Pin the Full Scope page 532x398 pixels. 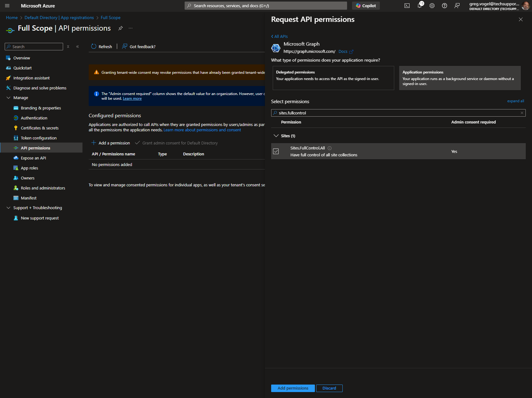point(121,28)
